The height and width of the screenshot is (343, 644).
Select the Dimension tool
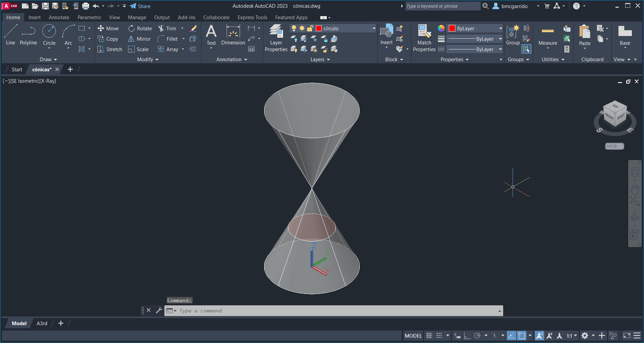[233, 35]
